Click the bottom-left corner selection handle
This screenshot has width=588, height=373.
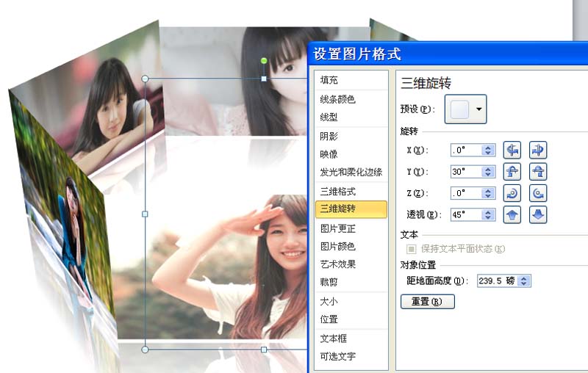point(145,350)
